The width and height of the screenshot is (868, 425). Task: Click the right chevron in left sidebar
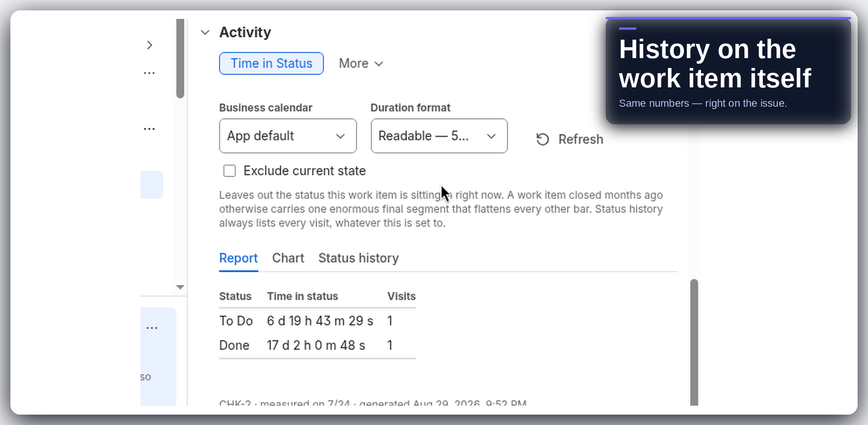(150, 45)
